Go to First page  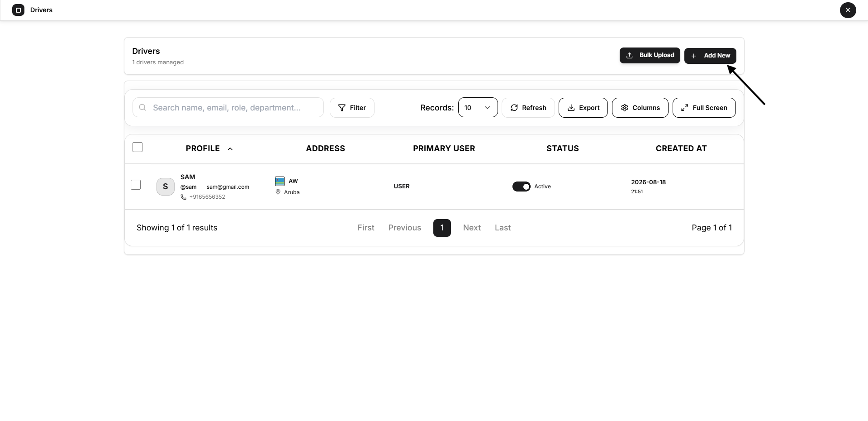(x=366, y=228)
